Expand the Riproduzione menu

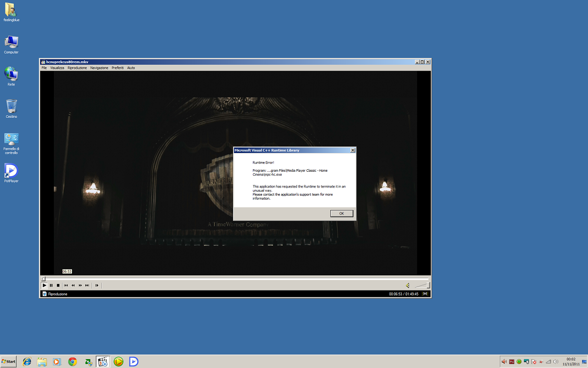(x=77, y=68)
